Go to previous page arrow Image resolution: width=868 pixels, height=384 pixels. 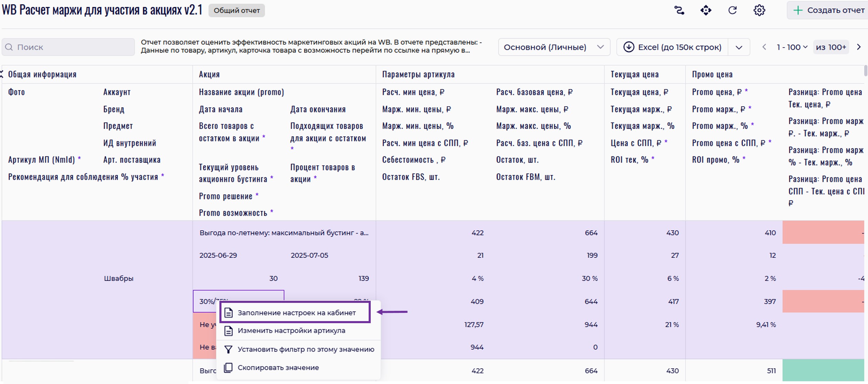click(764, 47)
